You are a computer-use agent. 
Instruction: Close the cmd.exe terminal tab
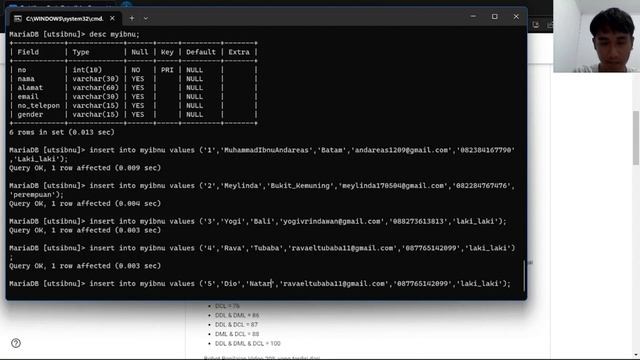112,18
